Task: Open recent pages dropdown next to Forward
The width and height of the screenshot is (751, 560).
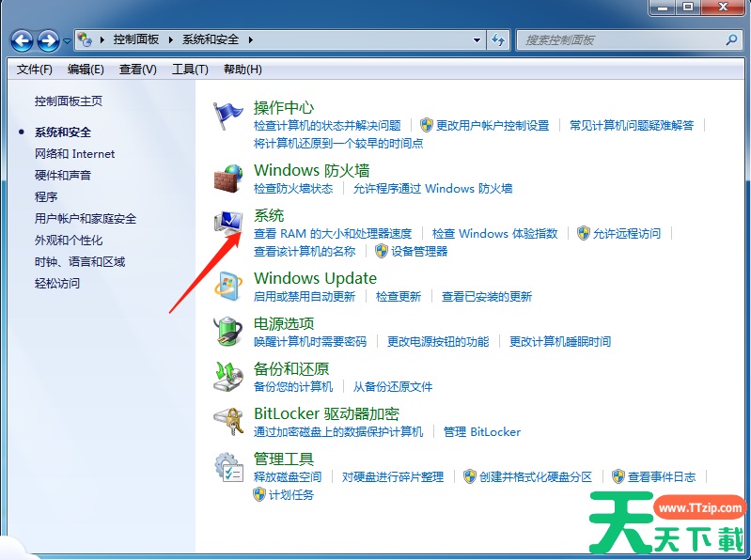Action: tap(67, 41)
